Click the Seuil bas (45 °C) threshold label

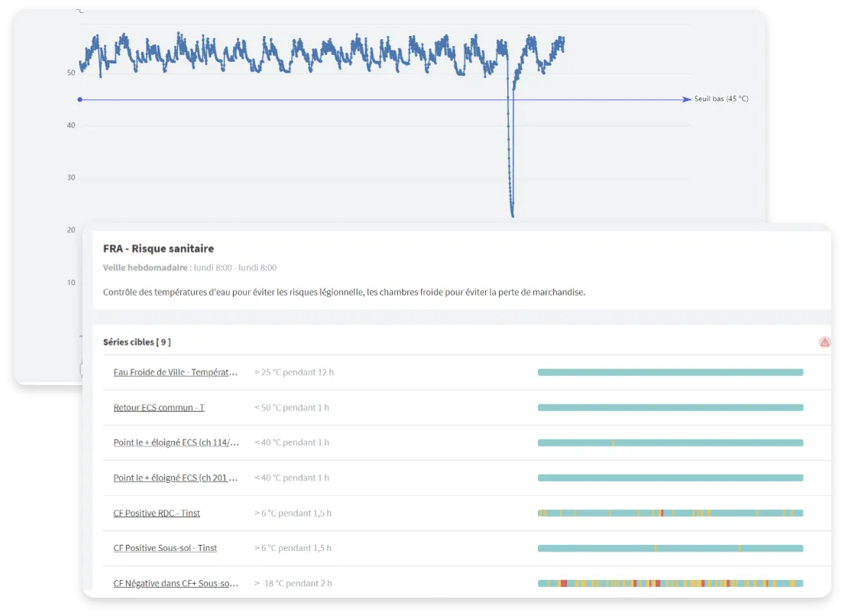click(x=720, y=99)
